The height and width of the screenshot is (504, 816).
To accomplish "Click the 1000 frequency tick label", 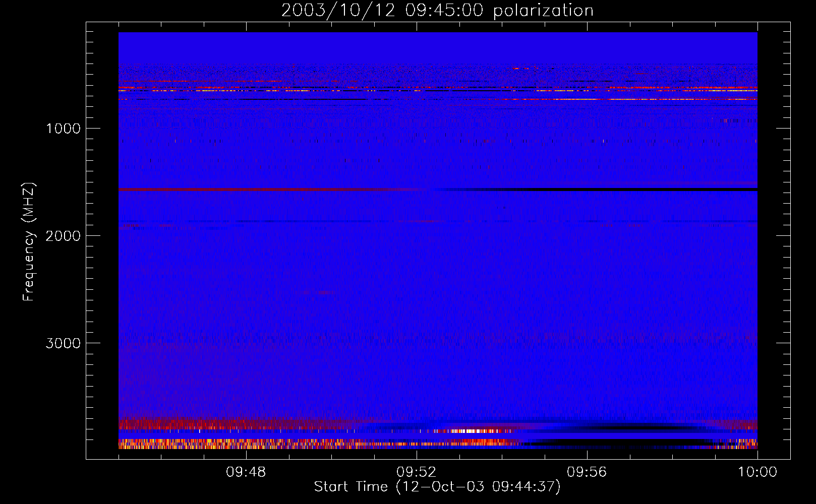I will tap(63, 129).
